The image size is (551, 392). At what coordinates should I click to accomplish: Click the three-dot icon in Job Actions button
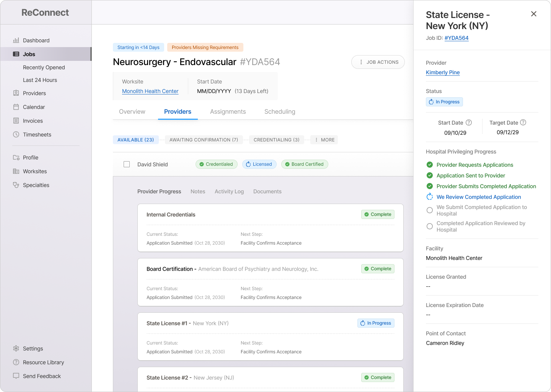click(x=361, y=62)
